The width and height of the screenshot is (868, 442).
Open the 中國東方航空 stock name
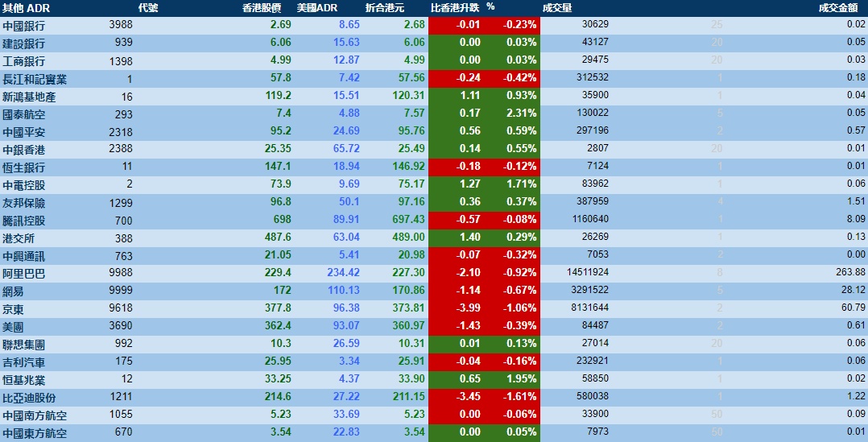[x=35, y=433]
